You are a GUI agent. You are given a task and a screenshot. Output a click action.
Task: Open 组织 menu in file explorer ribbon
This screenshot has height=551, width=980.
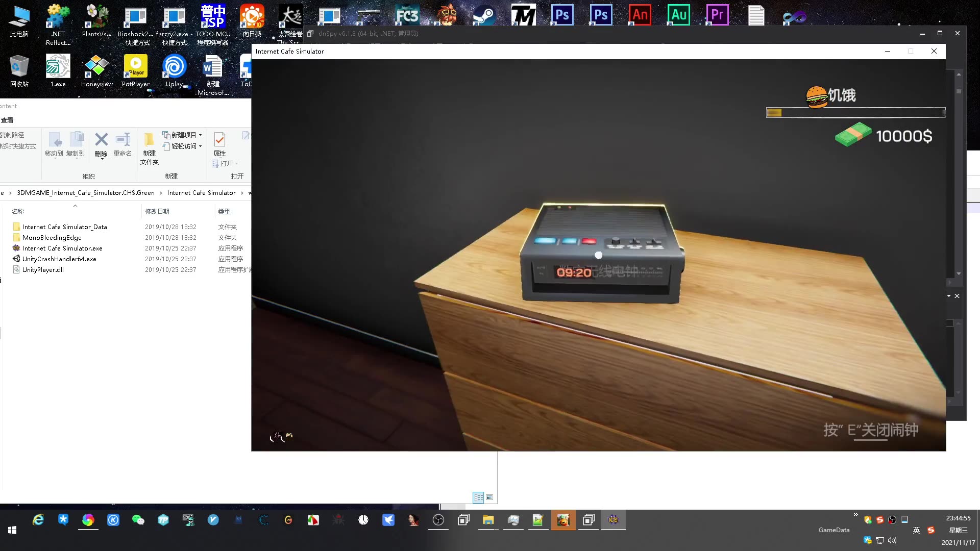[x=87, y=176]
